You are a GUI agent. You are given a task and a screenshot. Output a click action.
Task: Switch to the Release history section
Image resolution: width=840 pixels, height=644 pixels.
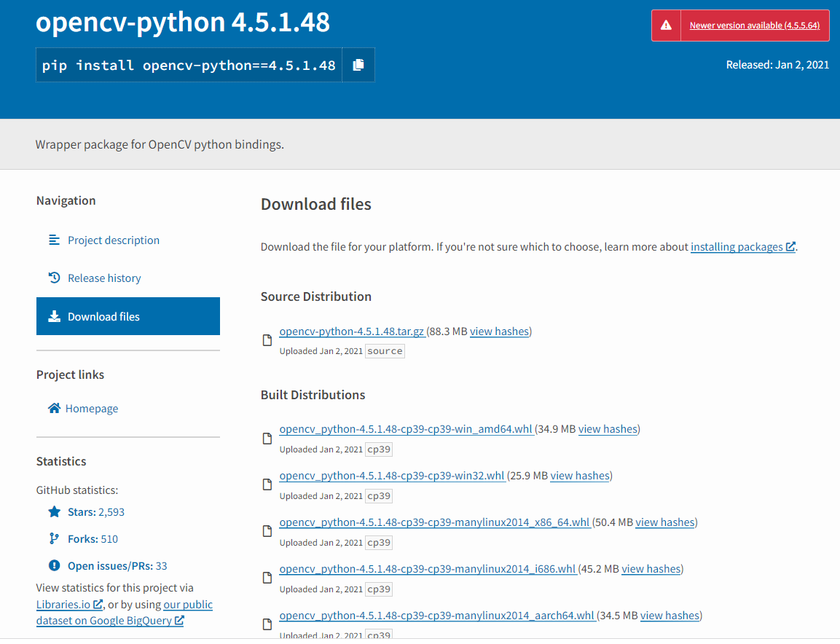pyautogui.click(x=103, y=278)
